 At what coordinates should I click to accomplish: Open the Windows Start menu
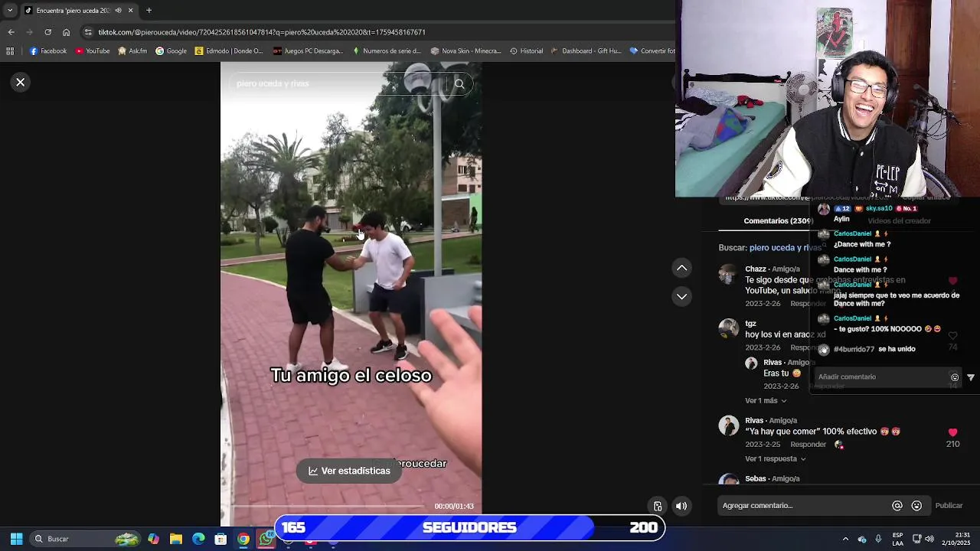[x=16, y=539]
